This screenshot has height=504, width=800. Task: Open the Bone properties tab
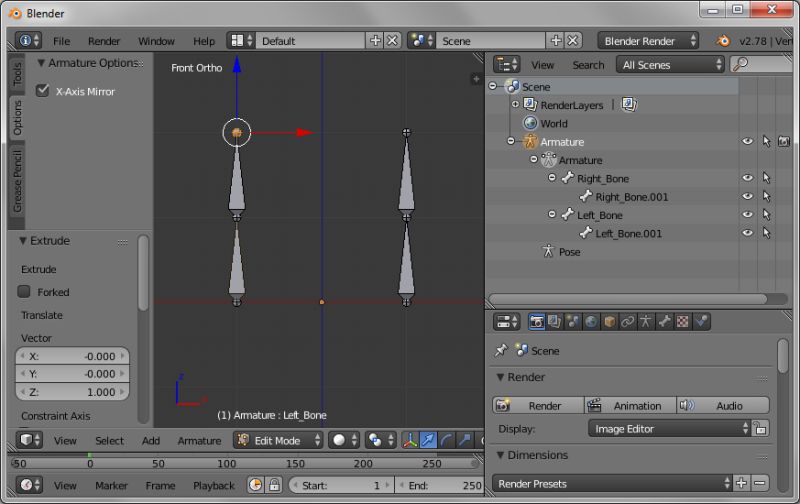click(x=664, y=321)
